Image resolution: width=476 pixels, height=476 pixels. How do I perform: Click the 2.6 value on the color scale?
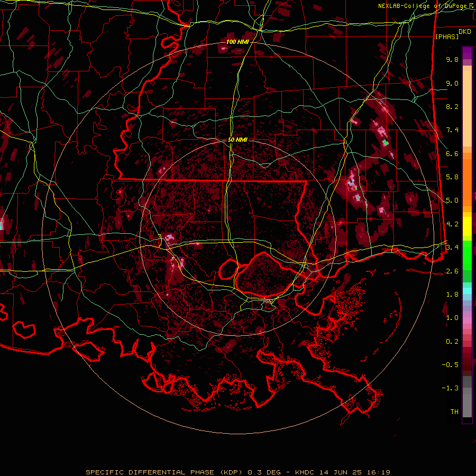452,271
